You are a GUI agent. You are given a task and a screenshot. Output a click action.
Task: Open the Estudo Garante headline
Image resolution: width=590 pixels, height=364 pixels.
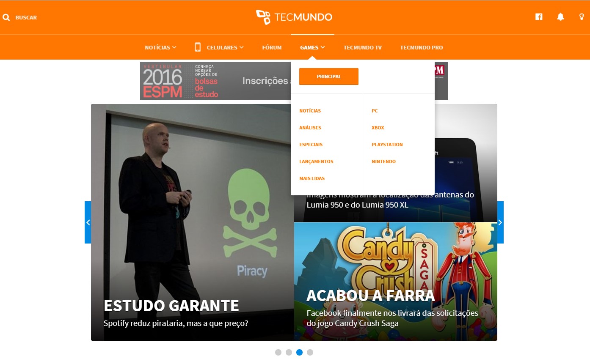pyautogui.click(x=171, y=305)
